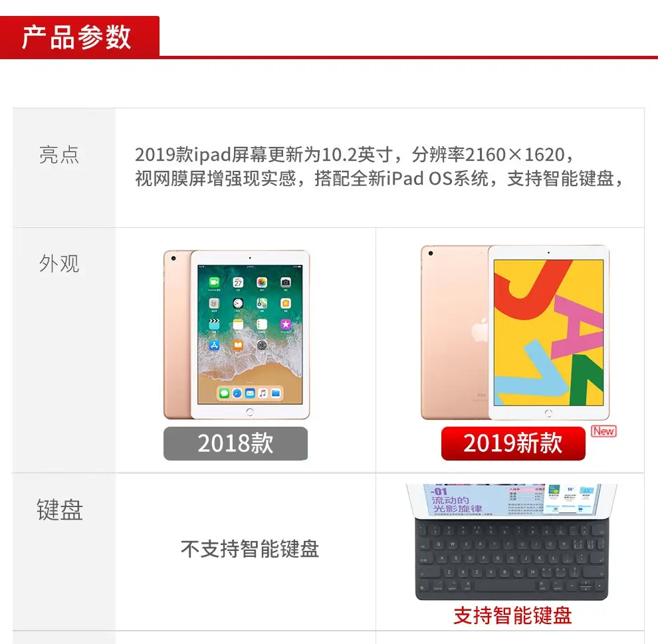Viewport: 658px width, 644px height.
Task: Click the red 2019新款 label button
Action: (513, 443)
